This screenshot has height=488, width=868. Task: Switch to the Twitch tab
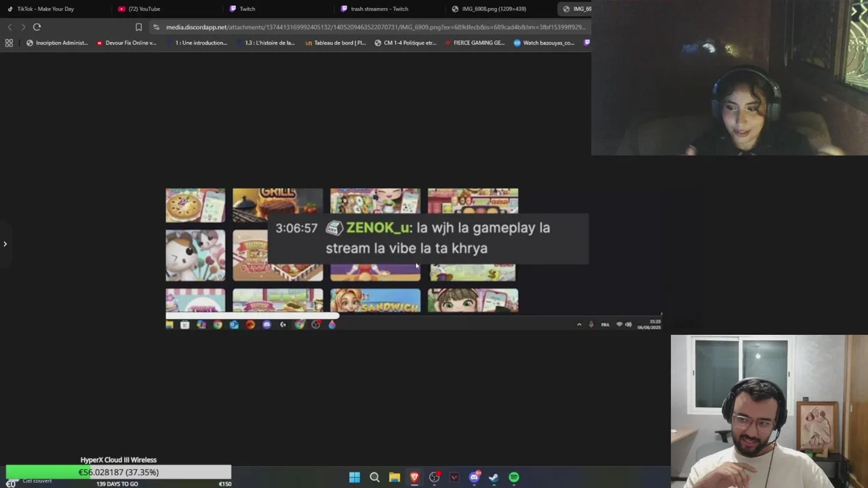point(243,9)
